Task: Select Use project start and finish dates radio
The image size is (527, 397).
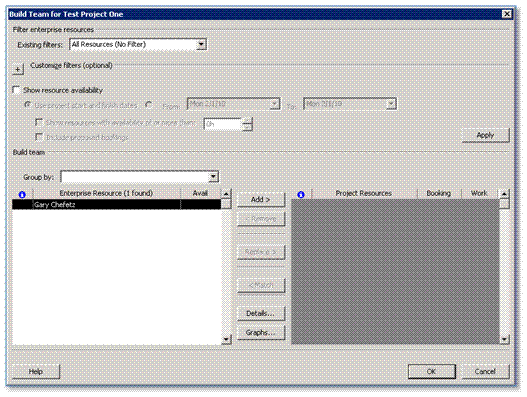Action: [x=28, y=105]
